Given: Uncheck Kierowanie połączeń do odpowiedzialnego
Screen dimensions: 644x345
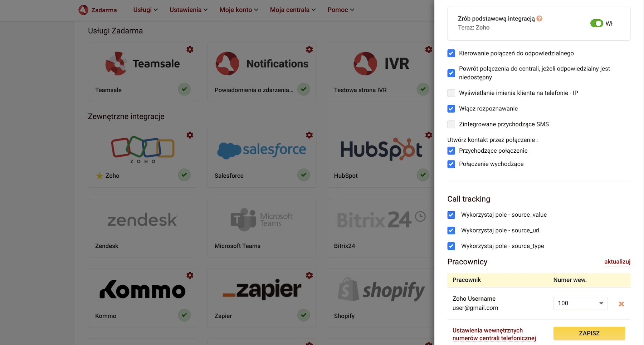Looking at the screenshot, I should [451, 53].
